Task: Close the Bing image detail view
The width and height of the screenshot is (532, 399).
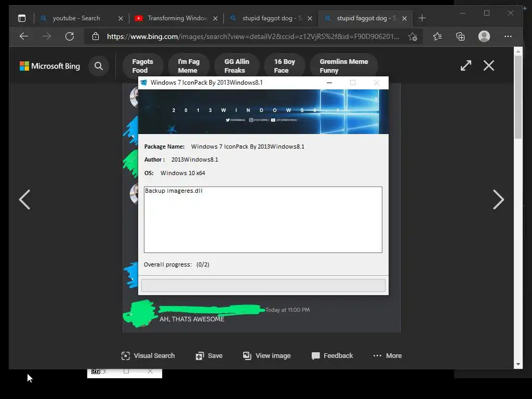Action: (489, 65)
